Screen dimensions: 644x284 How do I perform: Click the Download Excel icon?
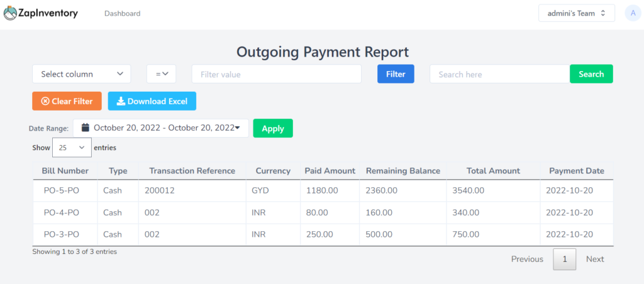pos(121,101)
